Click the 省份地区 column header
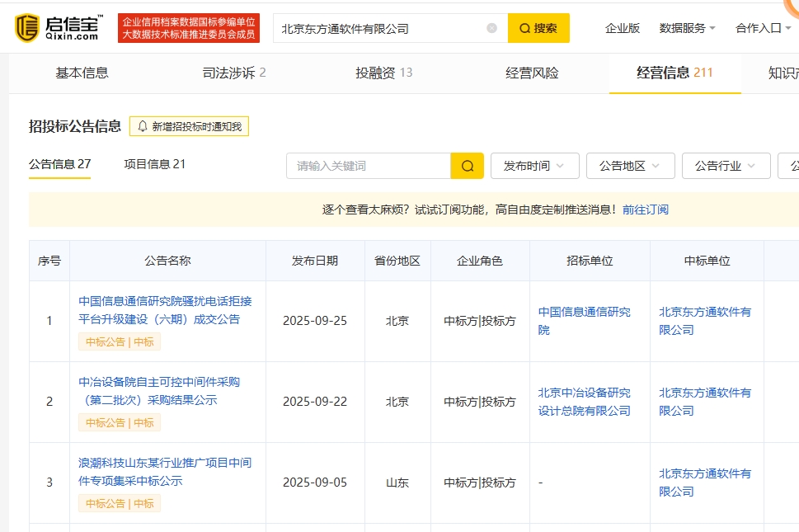This screenshot has height=532, width=799. pos(397,261)
